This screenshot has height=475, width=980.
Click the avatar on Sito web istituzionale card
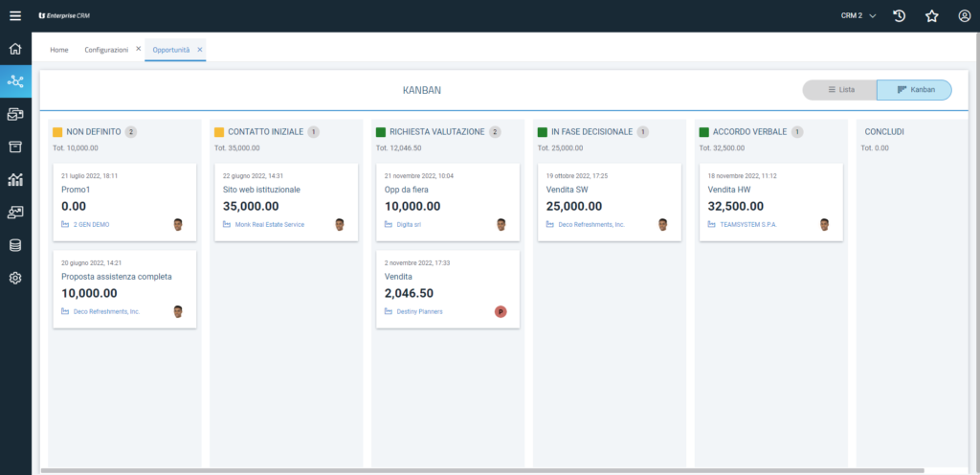click(340, 224)
